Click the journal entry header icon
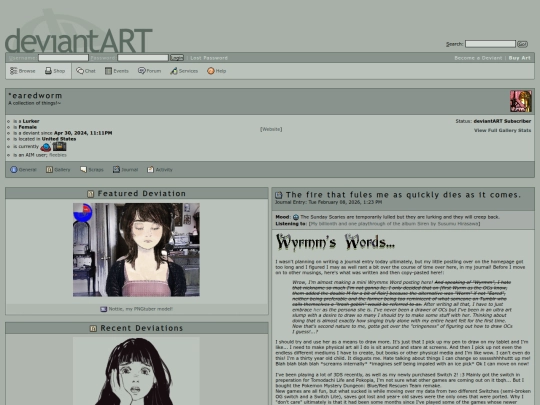Viewport: 540px width, 405px height. coord(279,195)
